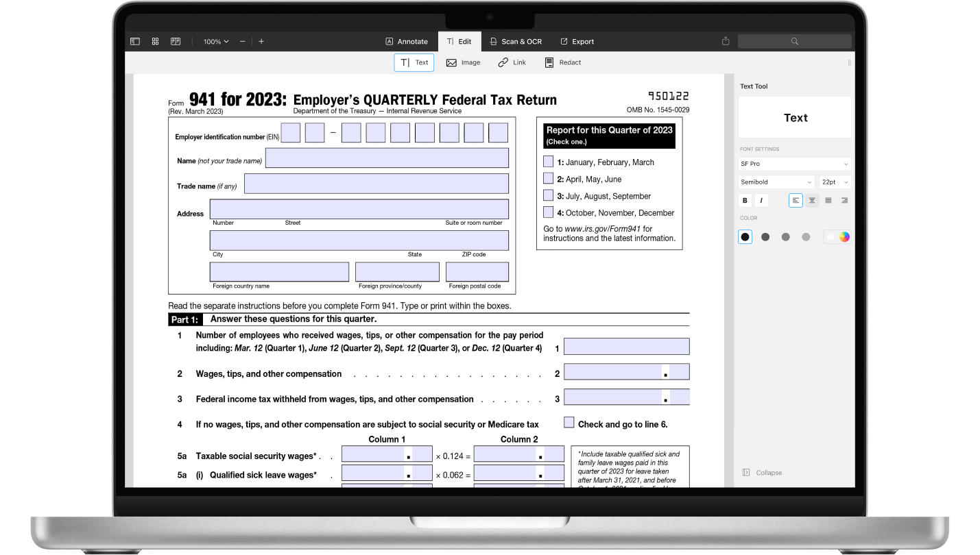Click the Address number and street field
The width and height of the screenshot is (980, 555).
click(x=359, y=209)
